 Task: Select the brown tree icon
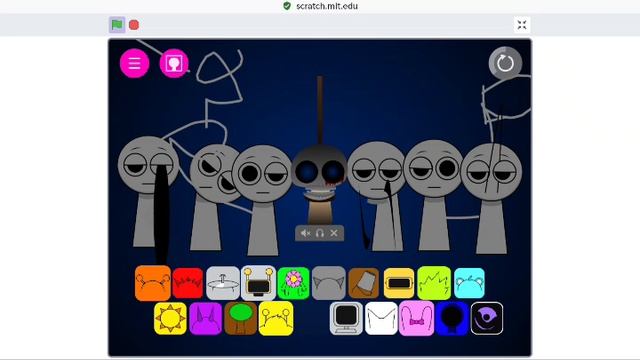(x=241, y=318)
